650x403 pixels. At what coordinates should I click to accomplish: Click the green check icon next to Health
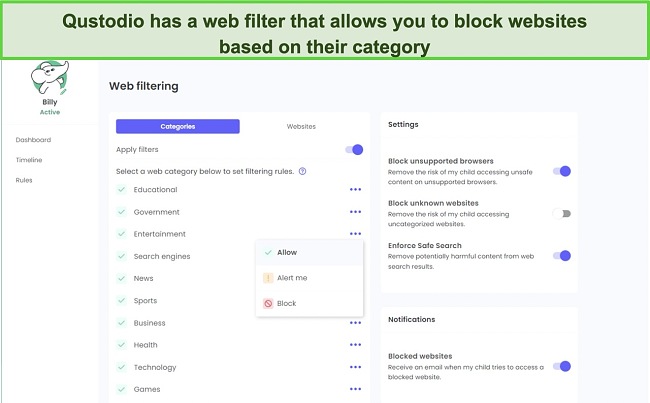tap(121, 345)
